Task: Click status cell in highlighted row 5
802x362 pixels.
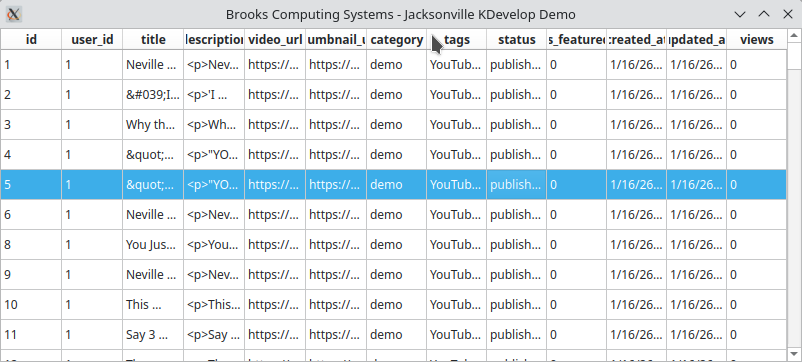Action: click(516, 185)
